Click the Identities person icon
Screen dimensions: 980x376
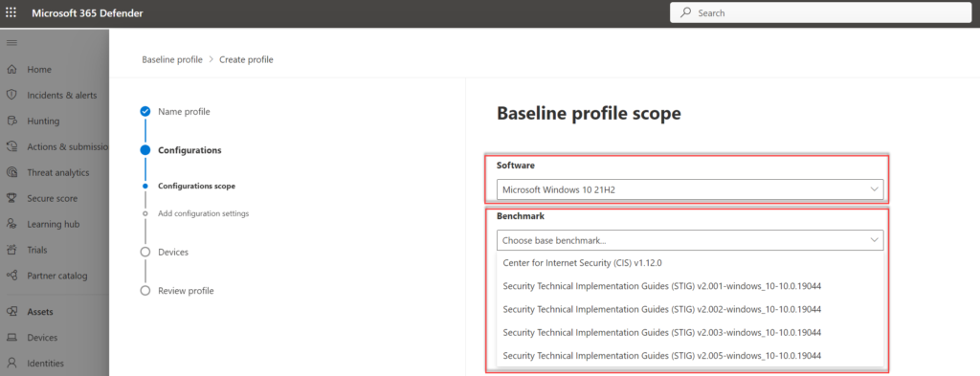tap(11, 363)
